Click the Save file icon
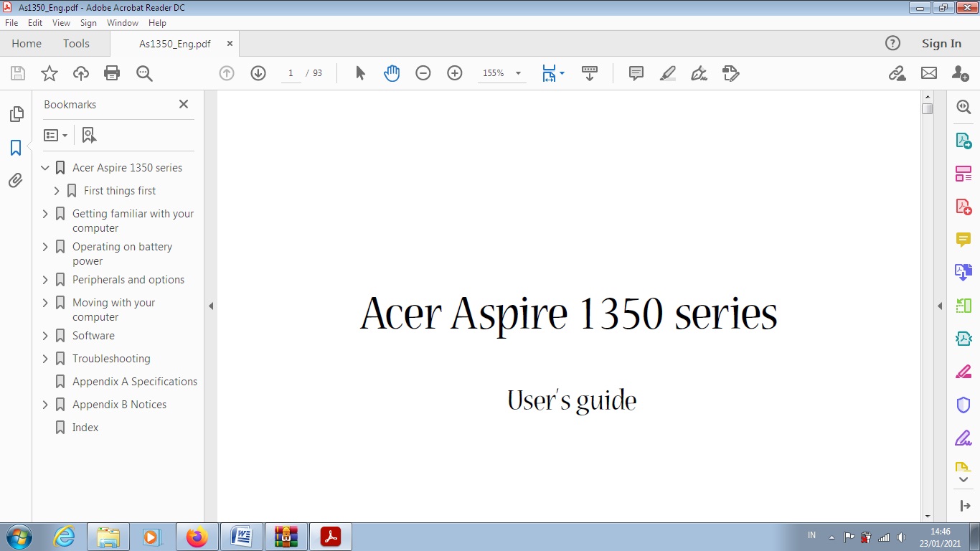 click(18, 73)
